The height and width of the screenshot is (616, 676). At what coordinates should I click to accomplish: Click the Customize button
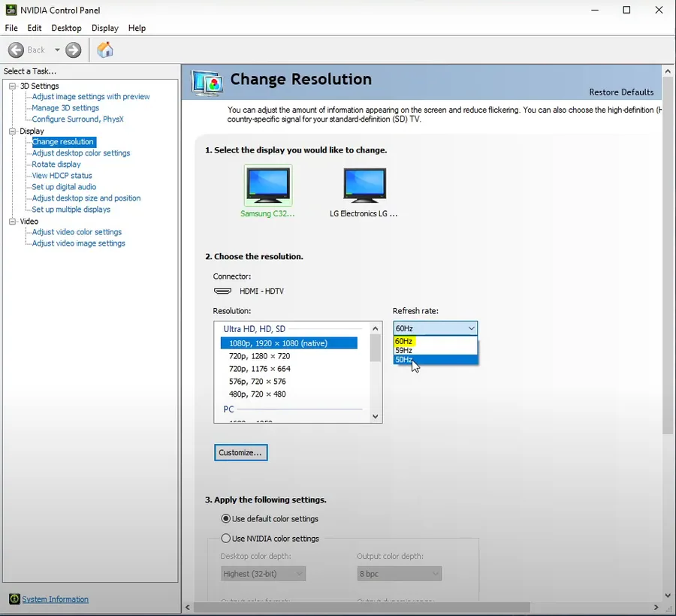240,453
